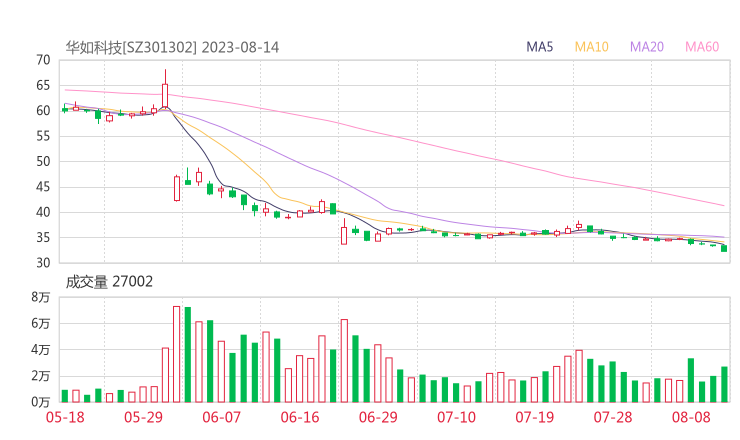Image resolution: width=740 pixels, height=440 pixels.
Task: Click the 05-18 date label
Action: pos(65,417)
